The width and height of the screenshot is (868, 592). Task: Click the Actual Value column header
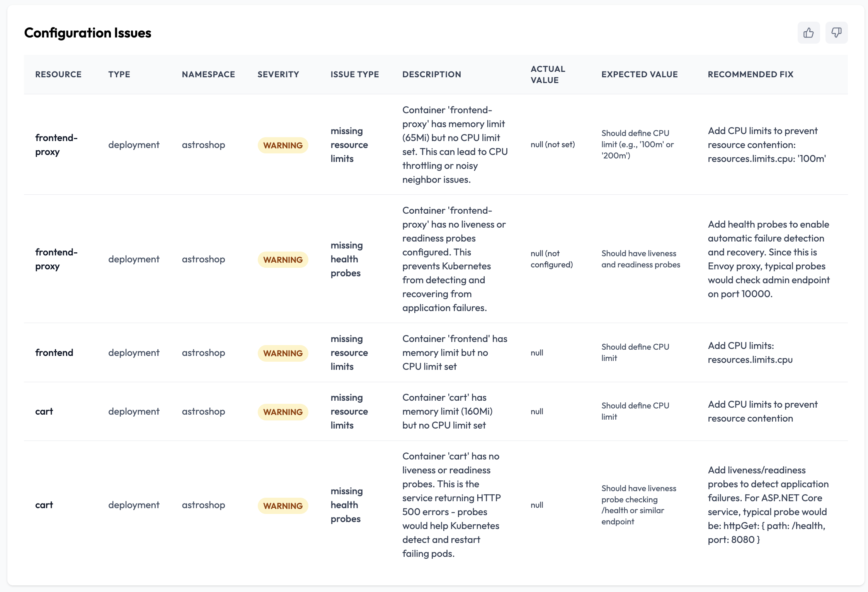[x=548, y=74]
